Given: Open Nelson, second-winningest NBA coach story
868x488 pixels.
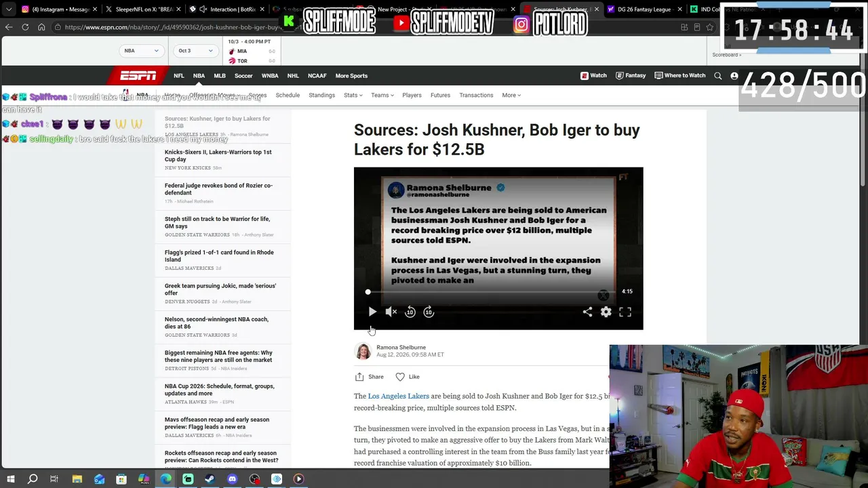Looking at the screenshot, I should pos(216,323).
